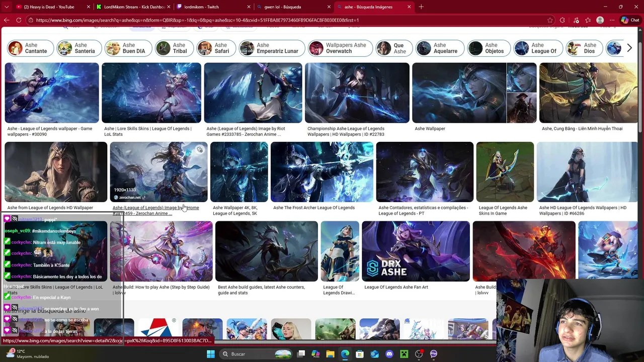Screen dimensions: 644x362
Task: Open Best Ashe build guides caption link
Action: (x=261, y=290)
